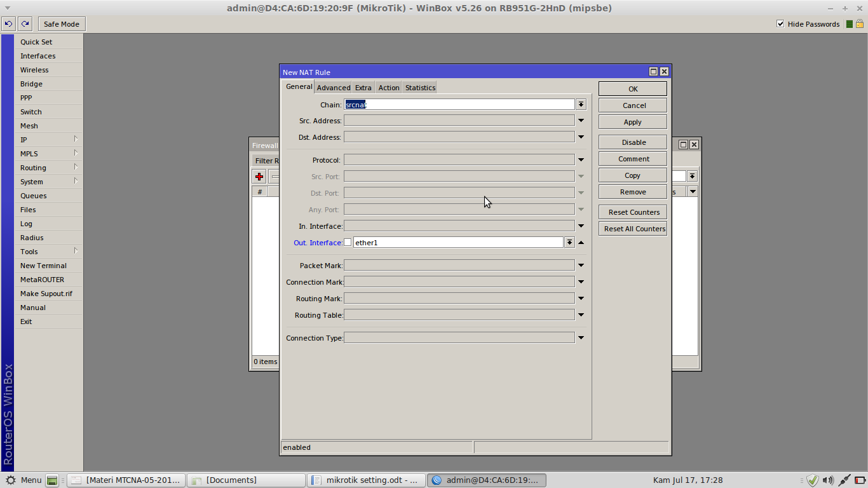Toggle the Out. Interface invert checkbox
Image resolution: width=868 pixels, height=488 pixels.
pyautogui.click(x=348, y=242)
